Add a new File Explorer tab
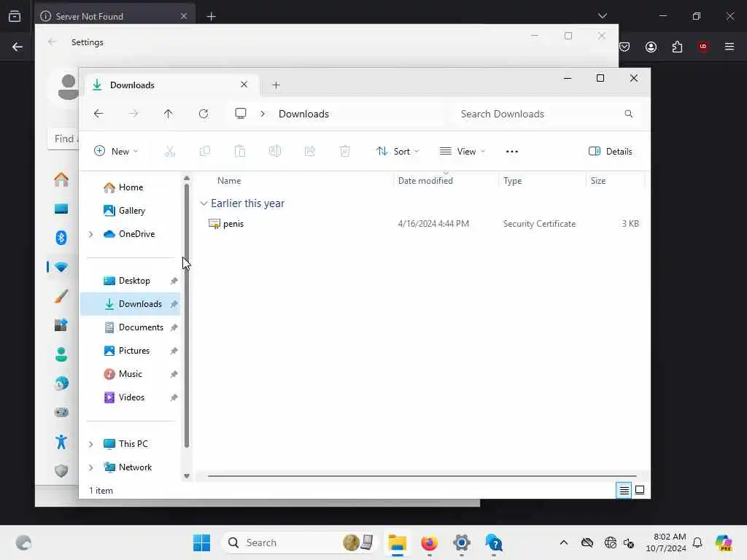This screenshot has height=560, width=747. [x=276, y=85]
